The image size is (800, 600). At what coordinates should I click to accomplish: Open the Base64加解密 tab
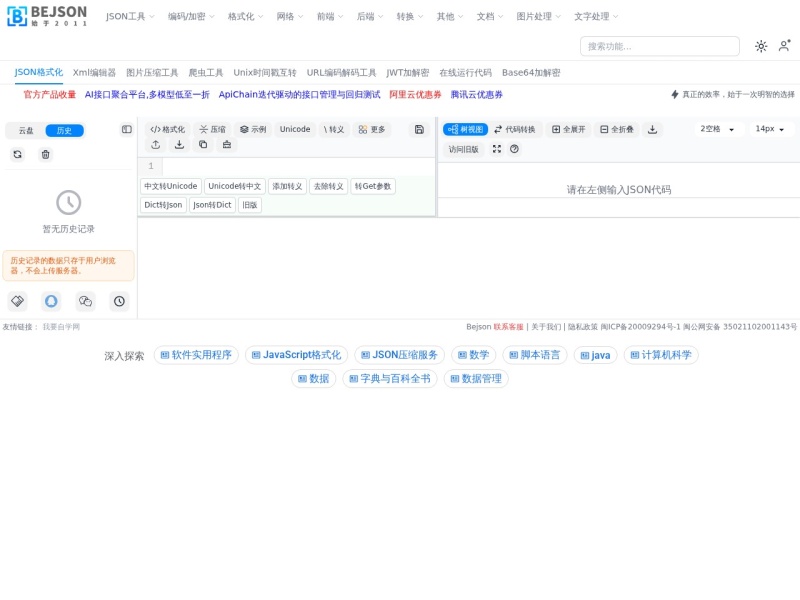click(531, 72)
